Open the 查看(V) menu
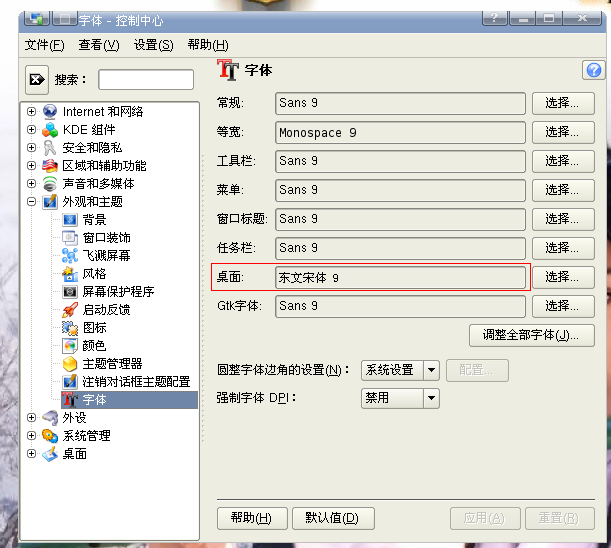Screen dimensions: 611x548 pos(99,45)
